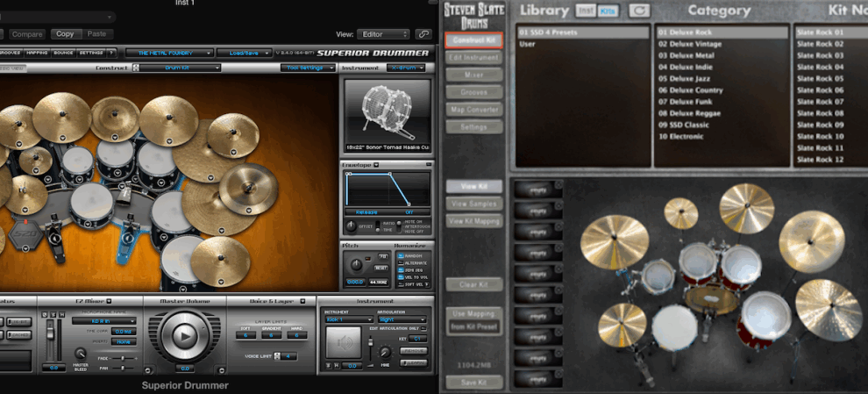Click the M mute button in Instrument panel

point(336,366)
